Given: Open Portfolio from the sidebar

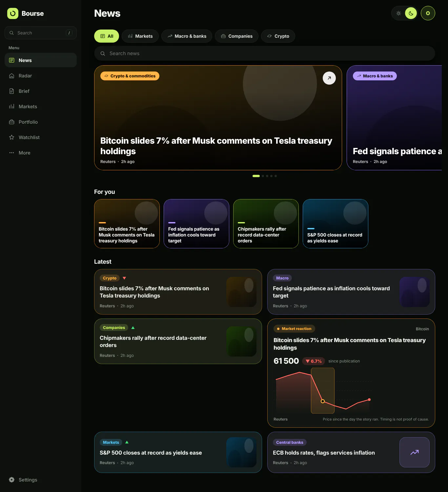Looking at the screenshot, I should (x=41, y=122).
